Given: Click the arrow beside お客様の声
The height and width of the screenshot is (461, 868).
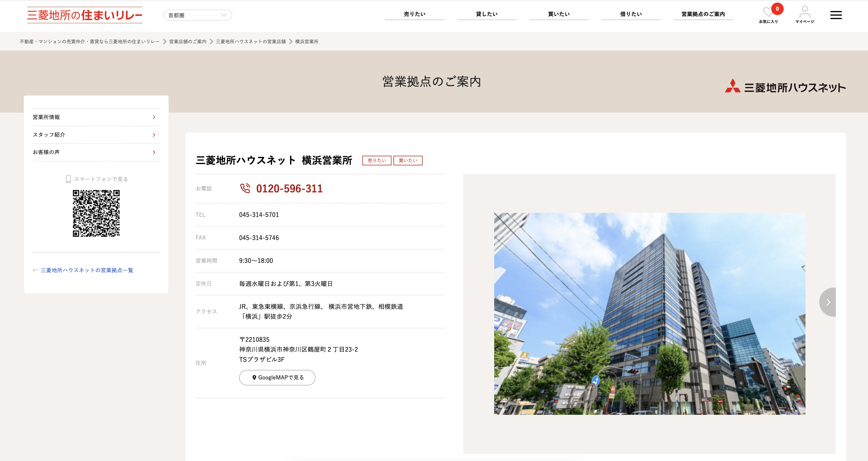Looking at the screenshot, I should [x=154, y=152].
